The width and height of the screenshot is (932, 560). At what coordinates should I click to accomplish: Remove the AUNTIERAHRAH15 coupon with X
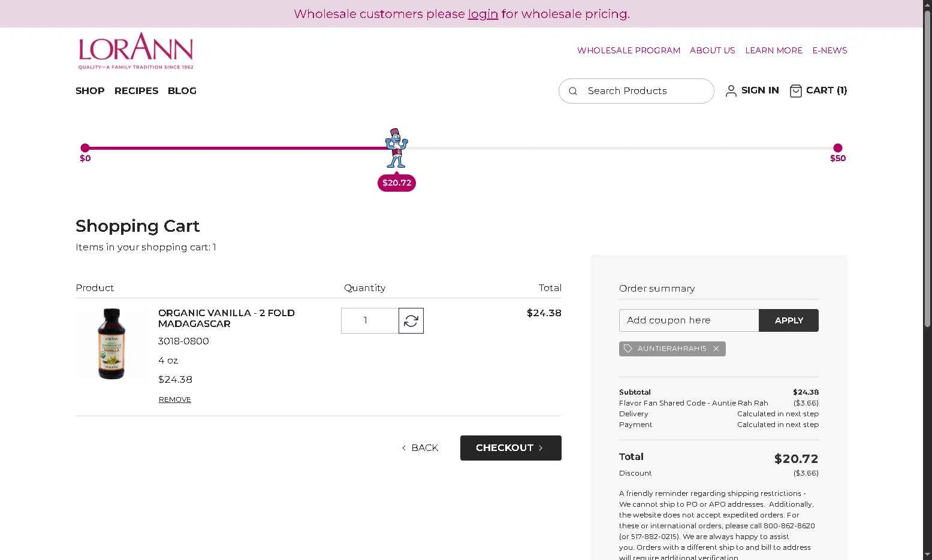coord(716,349)
